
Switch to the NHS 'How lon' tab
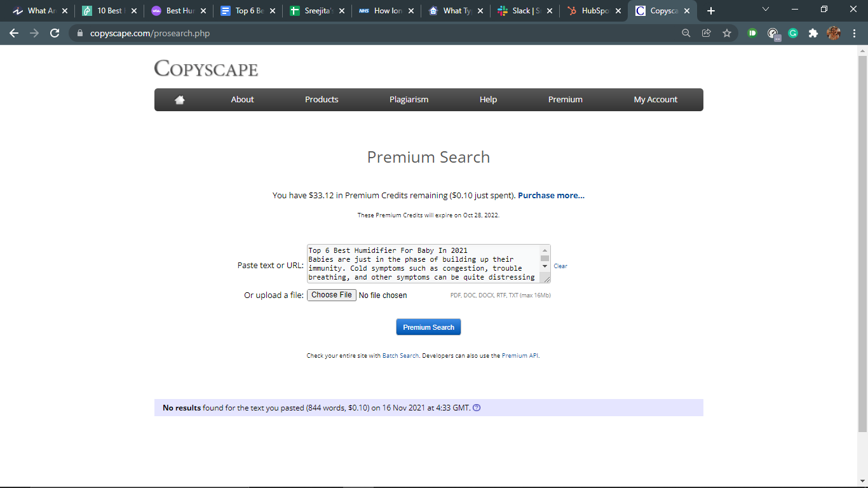click(x=385, y=11)
